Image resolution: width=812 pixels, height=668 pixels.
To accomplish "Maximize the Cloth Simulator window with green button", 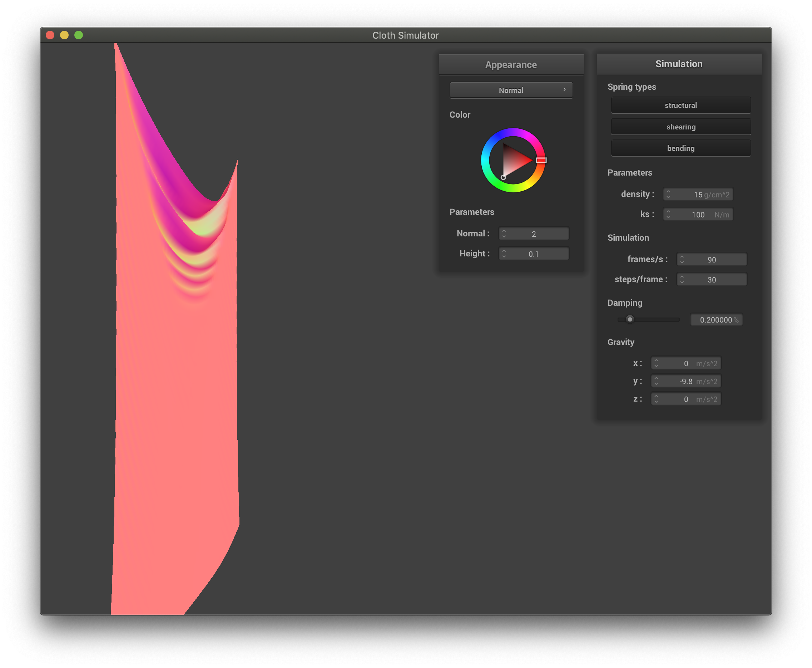I will (x=78, y=35).
